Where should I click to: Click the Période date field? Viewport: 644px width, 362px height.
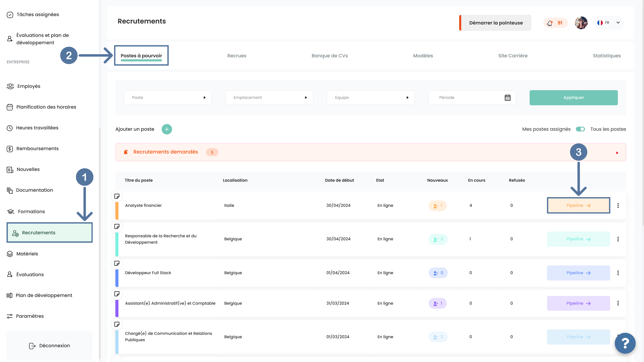point(472,98)
